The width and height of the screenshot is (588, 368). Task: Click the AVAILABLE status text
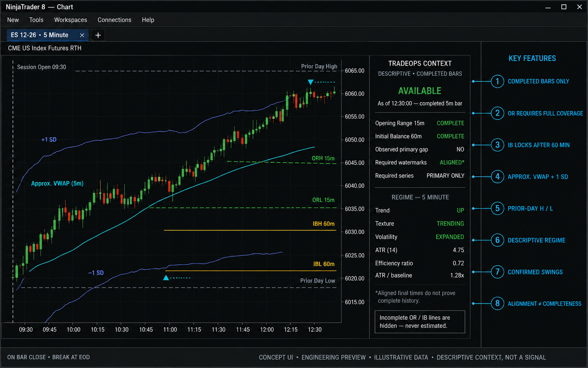[420, 91]
